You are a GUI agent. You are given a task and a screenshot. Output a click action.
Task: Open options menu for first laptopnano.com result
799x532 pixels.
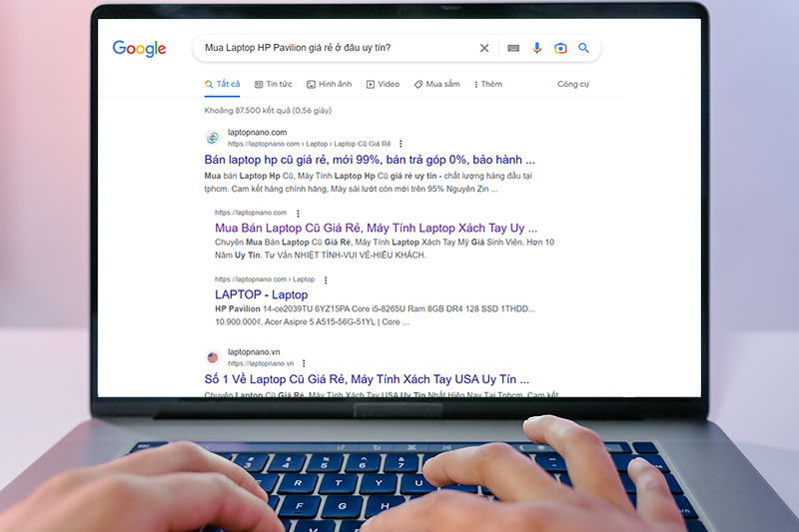coord(400,144)
